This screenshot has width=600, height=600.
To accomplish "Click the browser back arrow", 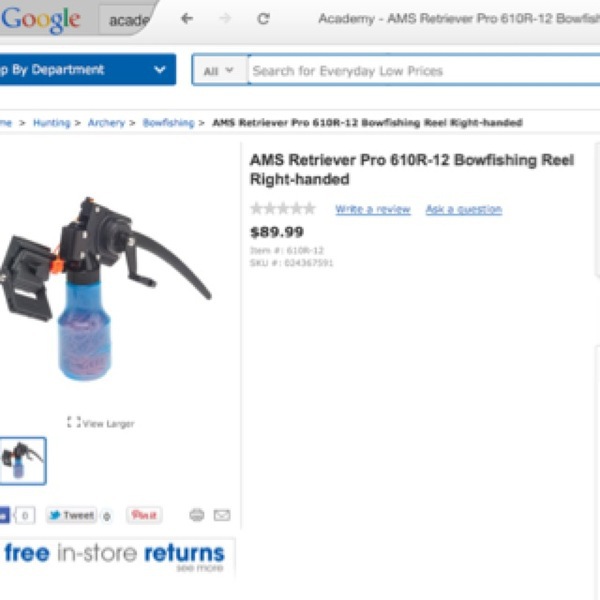I will pos(187,18).
